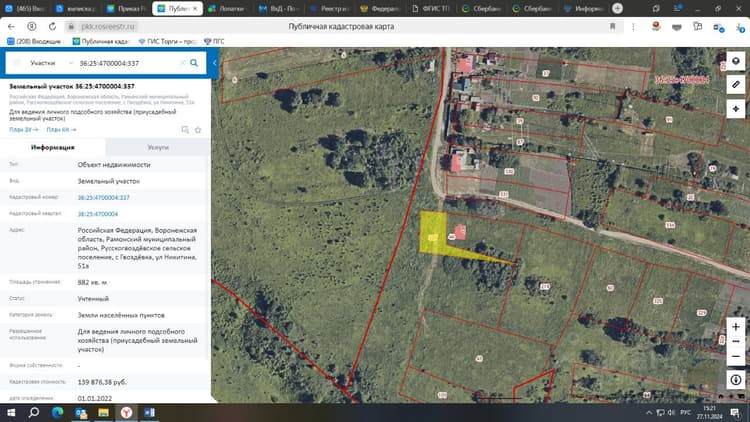Zoom in the map with the plus button
The image size is (750, 422).
(736, 327)
